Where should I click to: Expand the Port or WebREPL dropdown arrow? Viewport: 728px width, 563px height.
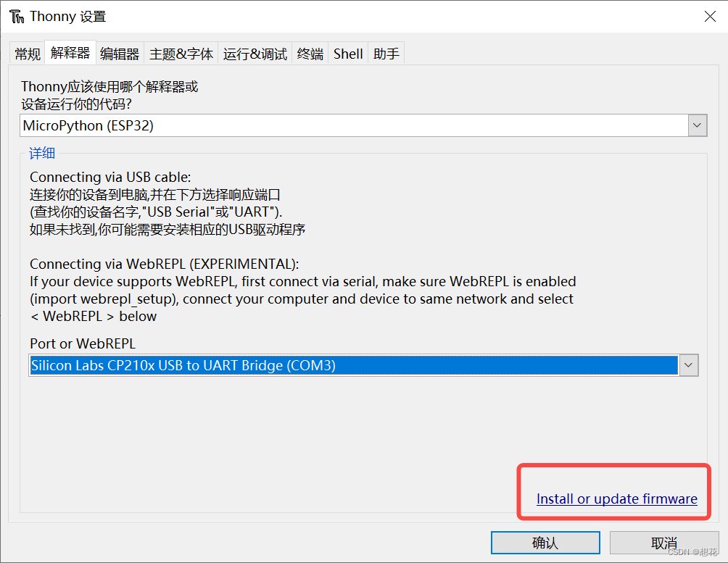[x=689, y=365]
